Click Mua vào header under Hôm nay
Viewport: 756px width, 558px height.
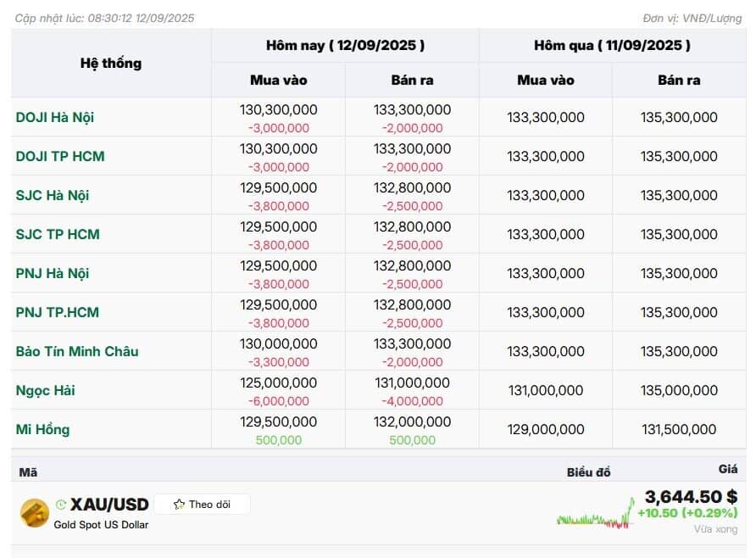[279, 80]
